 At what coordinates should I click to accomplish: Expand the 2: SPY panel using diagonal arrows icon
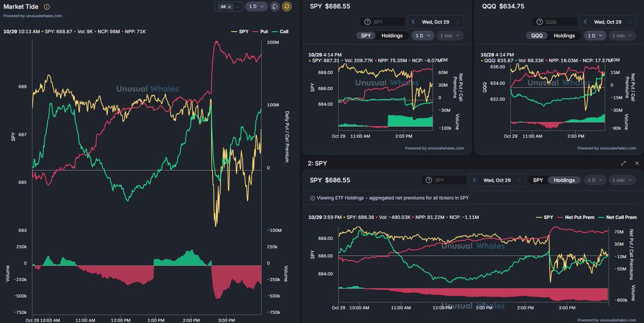pyautogui.click(x=623, y=163)
